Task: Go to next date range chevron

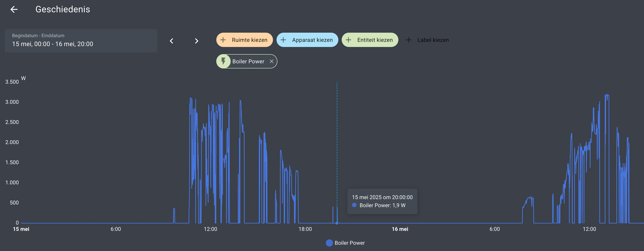Action: click(x=197, y=41)
